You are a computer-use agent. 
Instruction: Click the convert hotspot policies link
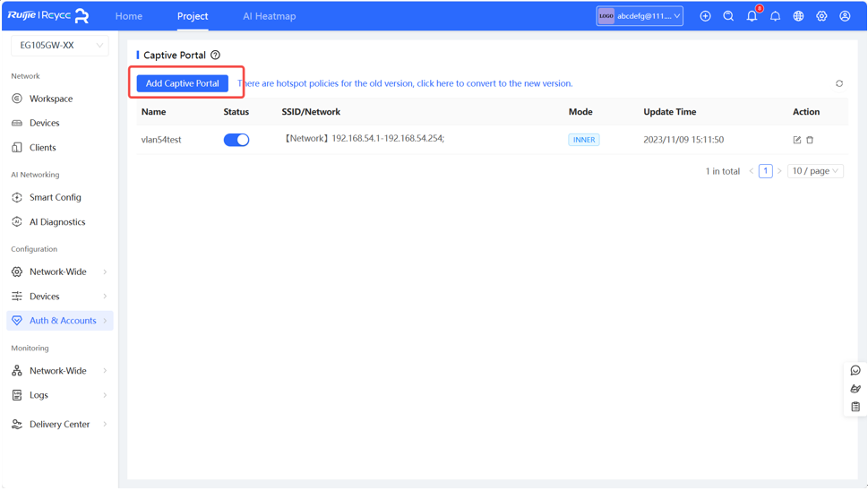pyautogui.click(x=405, y=83)
